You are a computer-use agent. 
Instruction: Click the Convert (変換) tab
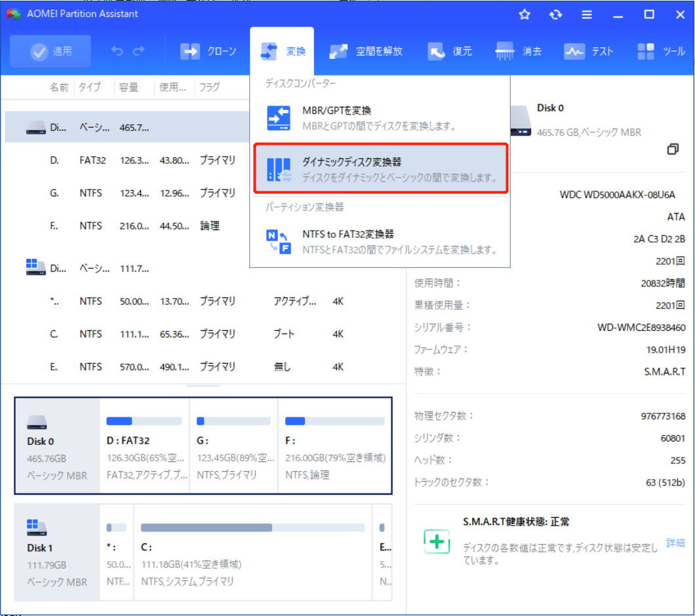[283, 51]
